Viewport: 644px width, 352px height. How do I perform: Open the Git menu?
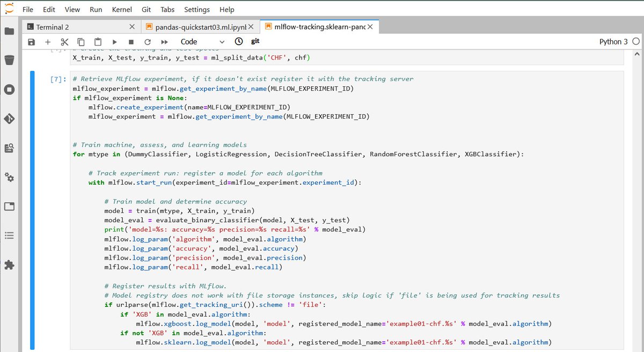pos(146,9)
